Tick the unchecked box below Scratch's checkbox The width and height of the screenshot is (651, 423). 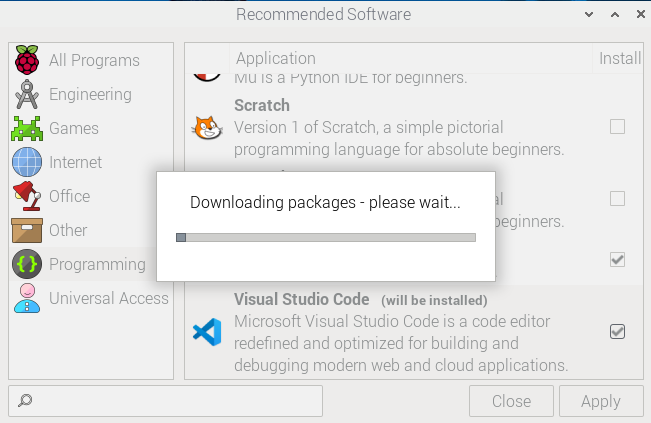point(617,198)
